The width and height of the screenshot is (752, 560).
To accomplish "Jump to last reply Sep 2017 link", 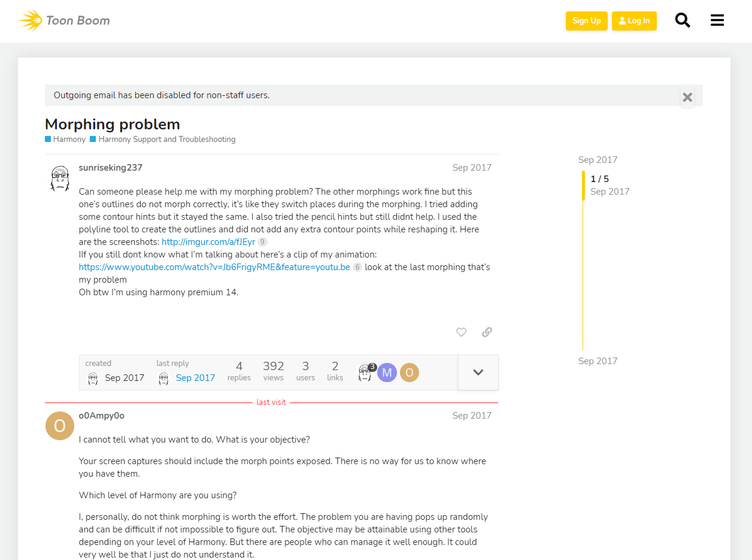I will tap(195, 378).
